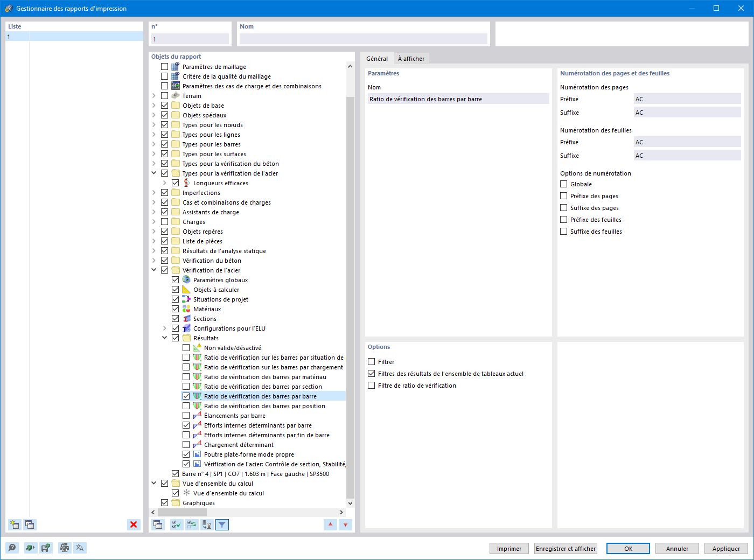The image size is (754, 560).
Task: Click the Appliquer button
Action: click(726, 549)
